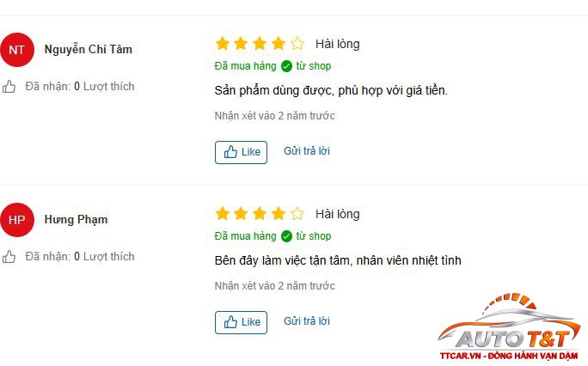
Task: Click the NT avatar for Nguyễn Chí Tâm
Action: coord(17,50)
